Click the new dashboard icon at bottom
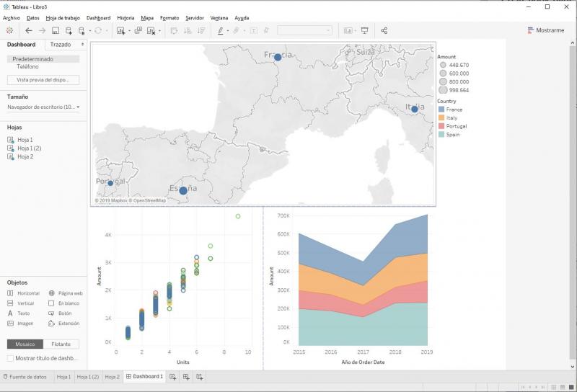The image size is (577, 392). pos(186,377)
